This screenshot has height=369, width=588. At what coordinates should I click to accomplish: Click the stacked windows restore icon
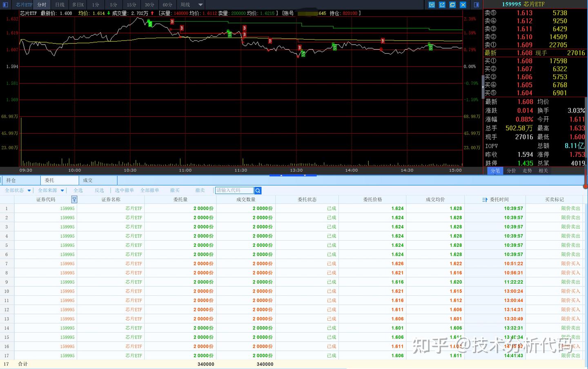452,5
